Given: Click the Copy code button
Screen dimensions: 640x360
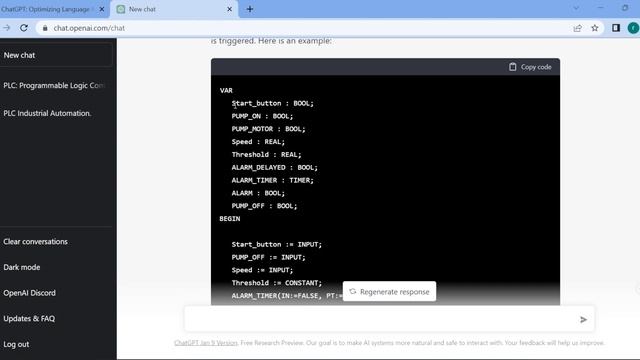Looking at the screenshot, I should pyautogui.click(x=530, y=67).
